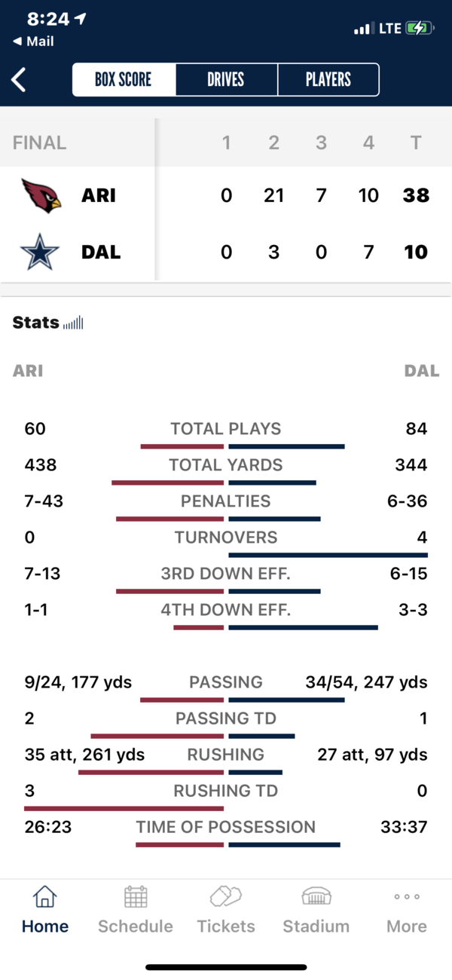Switch to the DRIVES tab
Image resolution: width=452 pixels, height=980 pixels.
pyautogui.click(x=226, y=79)
